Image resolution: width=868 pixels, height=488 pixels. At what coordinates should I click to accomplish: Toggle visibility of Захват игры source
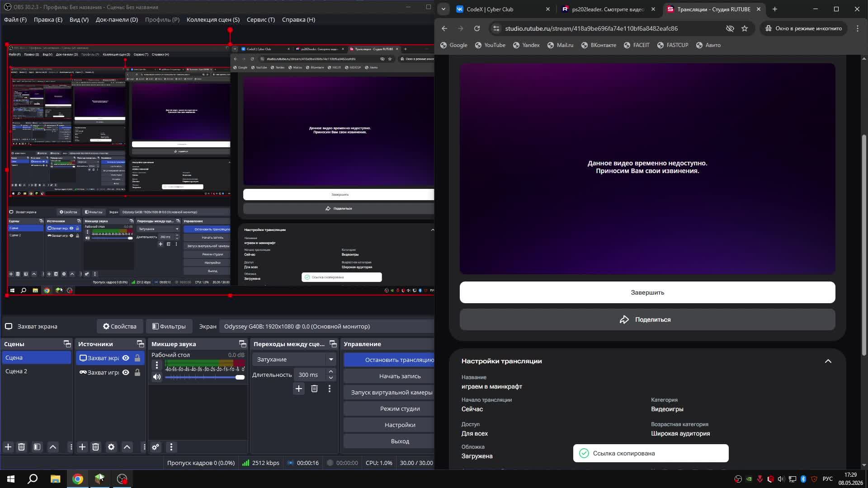pyautogui.click(x=126, y=372)
